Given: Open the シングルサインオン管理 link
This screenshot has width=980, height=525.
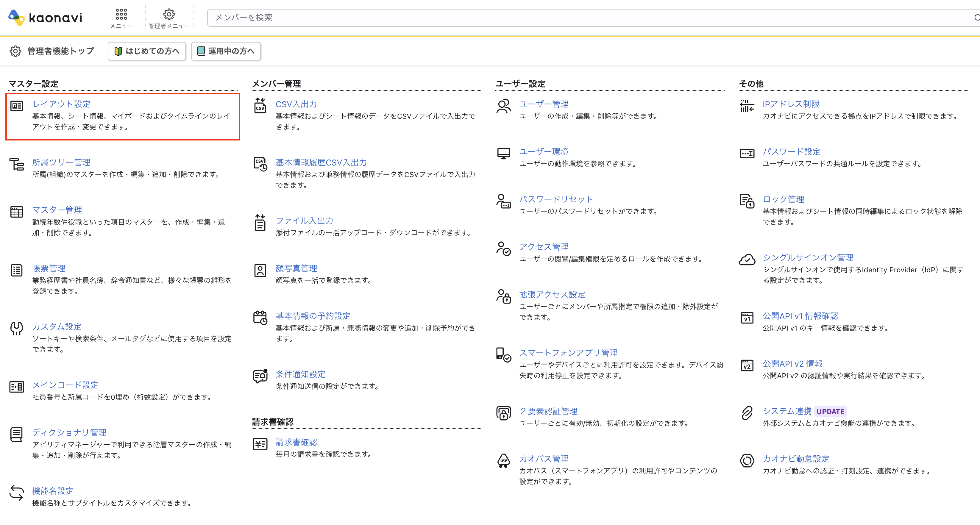Looking at the screenshot, I should [x=808, y=257].
